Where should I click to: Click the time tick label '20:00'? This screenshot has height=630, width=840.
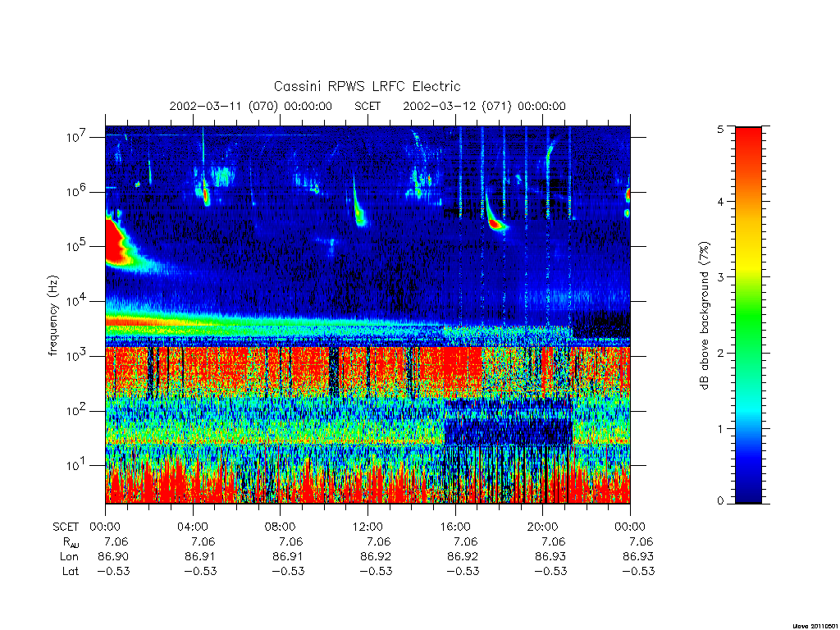542,527
